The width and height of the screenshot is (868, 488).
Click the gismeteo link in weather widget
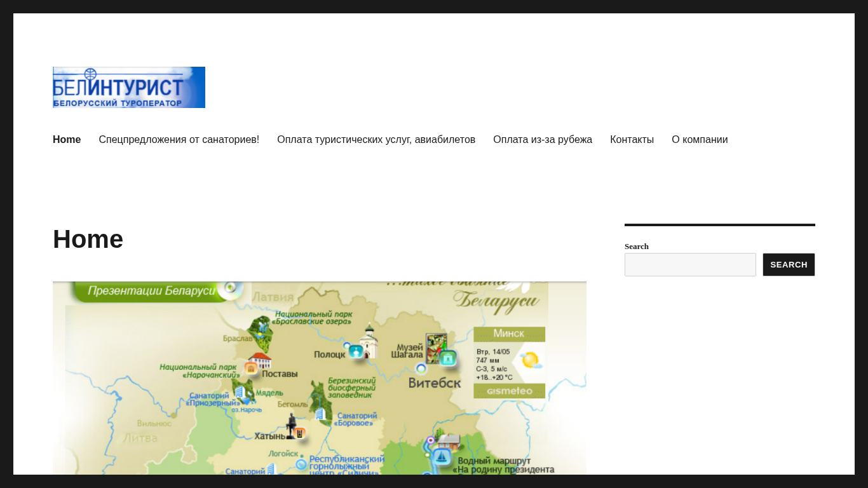tap(509, 391)
